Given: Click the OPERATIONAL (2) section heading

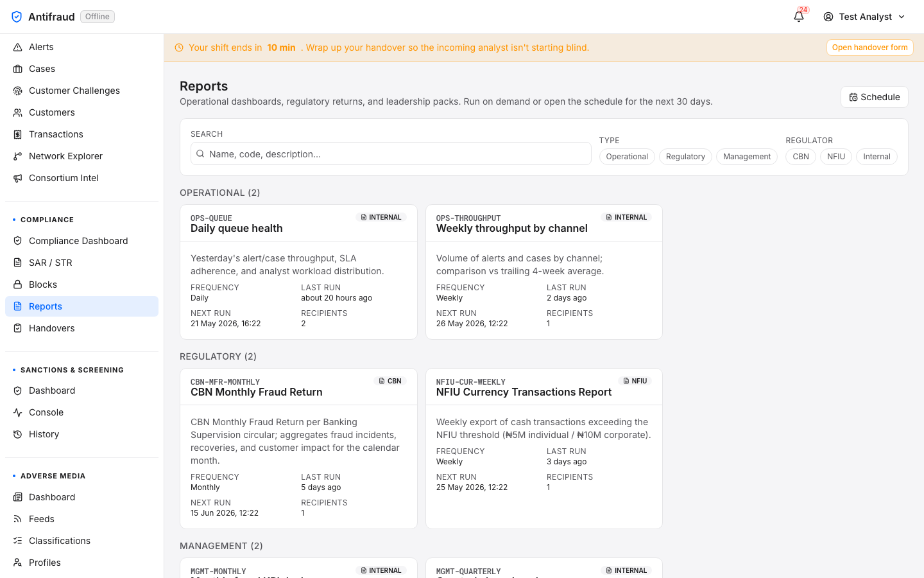Looking at the screenshot, I should pos(220,193).
